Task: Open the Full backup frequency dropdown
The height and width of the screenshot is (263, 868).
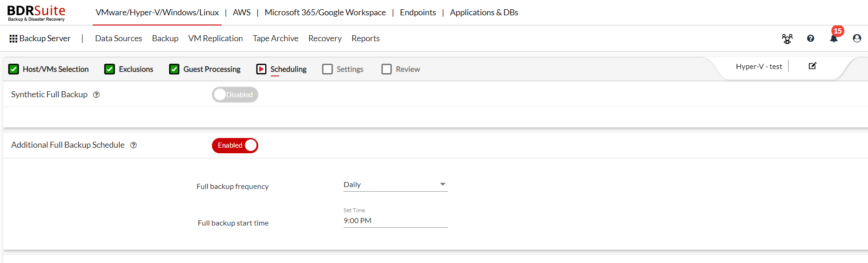Action: tap(396, 185)
